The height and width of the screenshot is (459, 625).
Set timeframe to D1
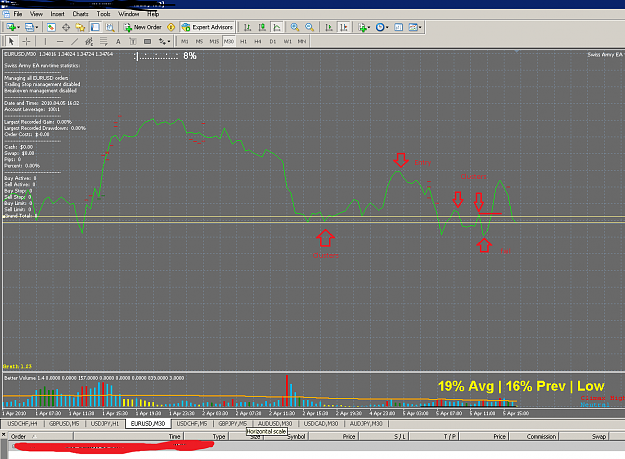[273, 41]
